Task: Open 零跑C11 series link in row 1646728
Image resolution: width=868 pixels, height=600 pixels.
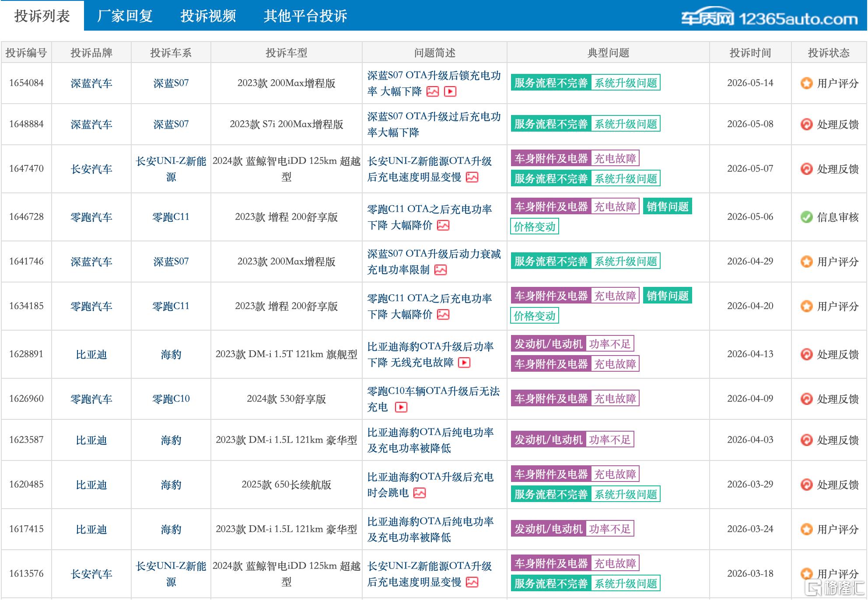Action: click(171, 217)
